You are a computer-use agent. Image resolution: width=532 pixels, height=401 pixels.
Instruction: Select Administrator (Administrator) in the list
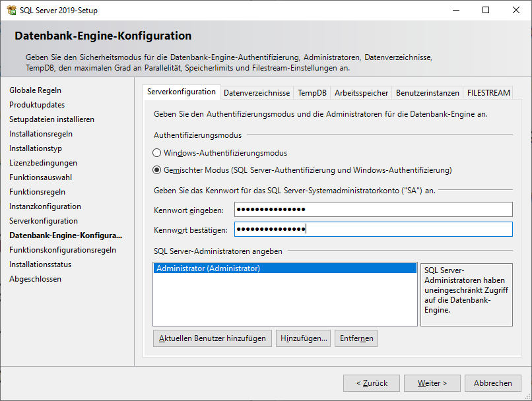pyautogui.click(x=285, y=268)
